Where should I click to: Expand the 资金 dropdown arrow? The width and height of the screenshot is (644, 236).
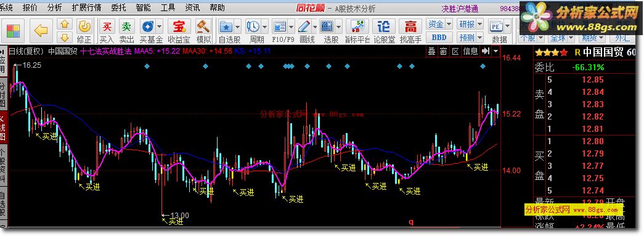pos(449,24)
